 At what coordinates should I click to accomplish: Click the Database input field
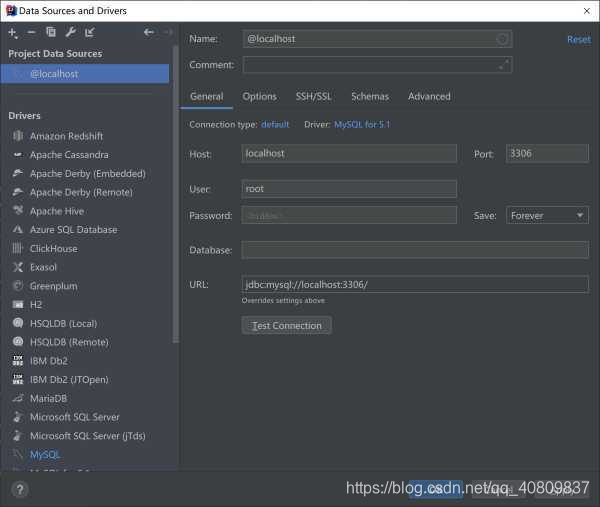[x=415, y=250]
